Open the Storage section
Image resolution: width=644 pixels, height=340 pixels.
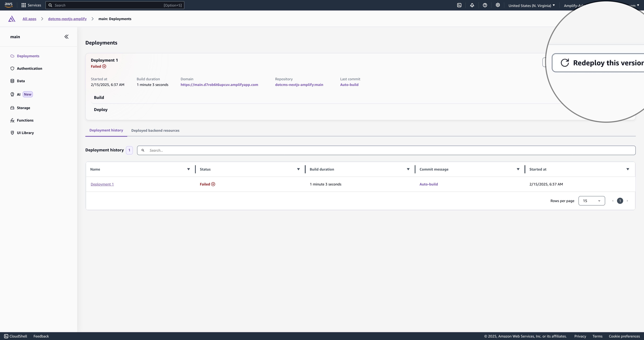pos(24,108)
